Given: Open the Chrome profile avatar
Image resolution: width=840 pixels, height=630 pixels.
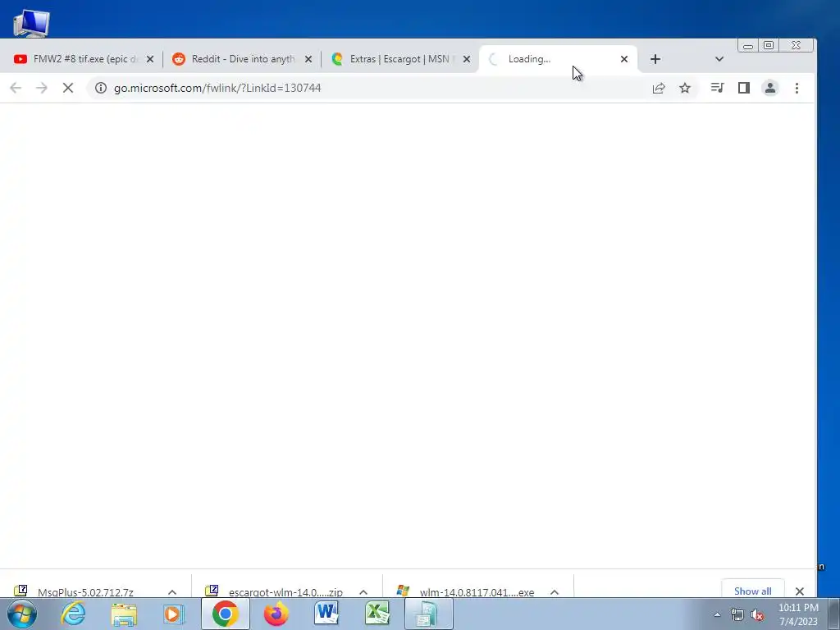Looking at the screenshot, I should [770, 88].
